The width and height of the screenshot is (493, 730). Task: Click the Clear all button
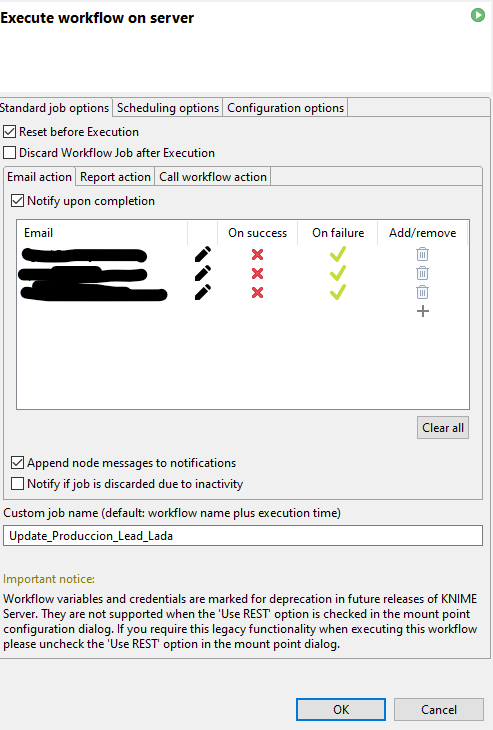tap(443, 428)
